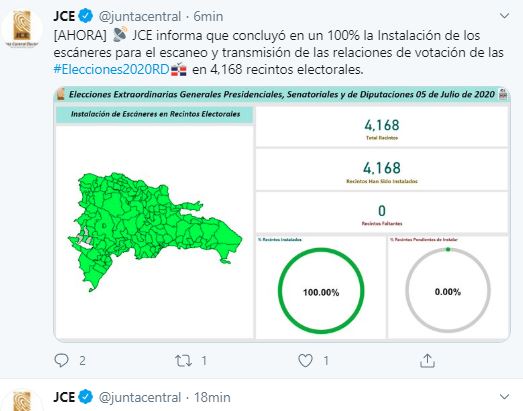Open the JCE profile avatar on first tweet
This screenshot has height=411, width=523.
pos(22,29)
